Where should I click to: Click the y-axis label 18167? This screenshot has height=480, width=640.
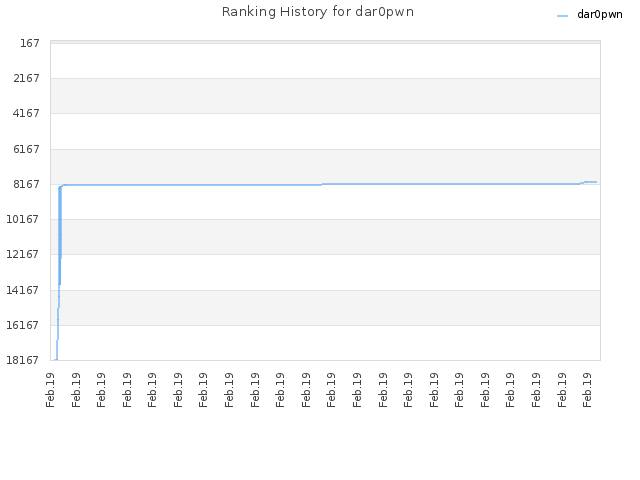[x=23, y=360]
